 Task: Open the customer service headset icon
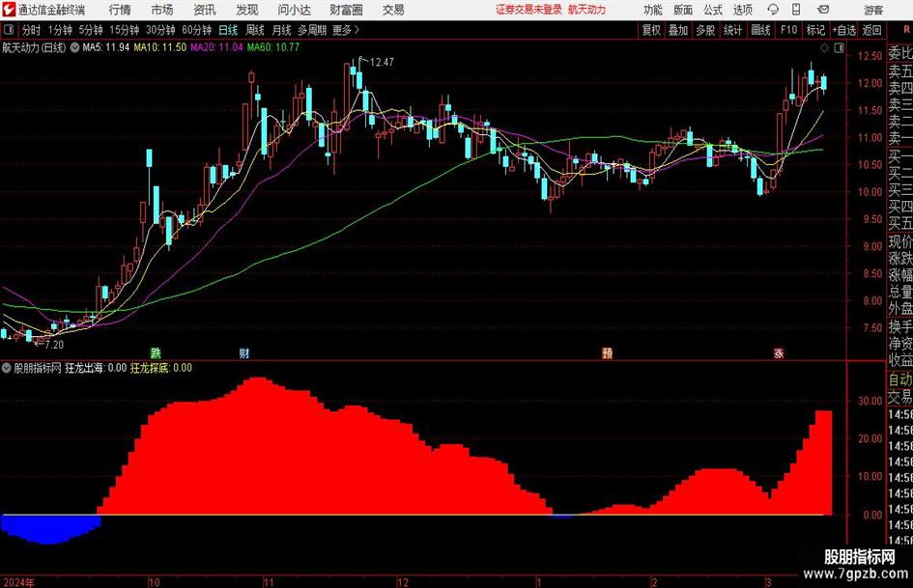(773, 10)
